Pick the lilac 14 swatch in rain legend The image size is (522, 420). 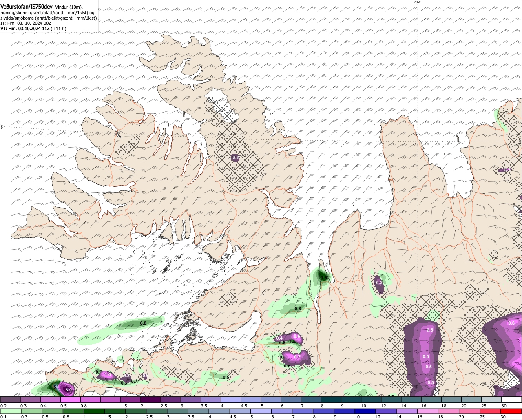coord(407,411)
